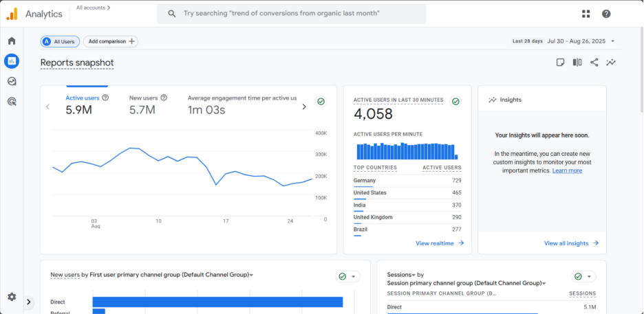This screenshot has width=644, height=314.
Task: Click the next metric arrow in the chart card
Action: coord(304,107)
